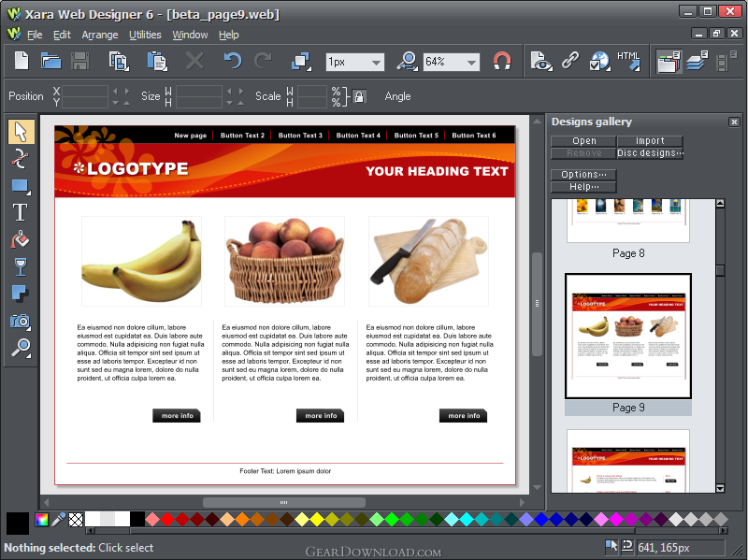Create a new document with the New icon

pos(22,62)
